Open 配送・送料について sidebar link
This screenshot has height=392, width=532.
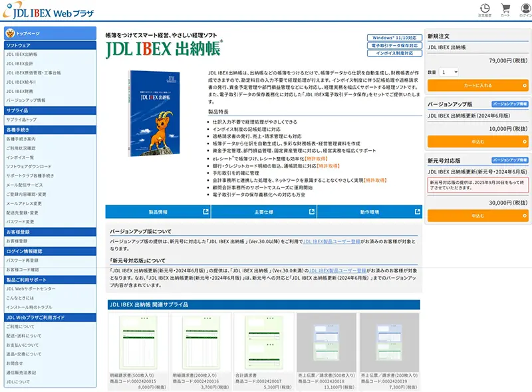click(x=24, y=336)
